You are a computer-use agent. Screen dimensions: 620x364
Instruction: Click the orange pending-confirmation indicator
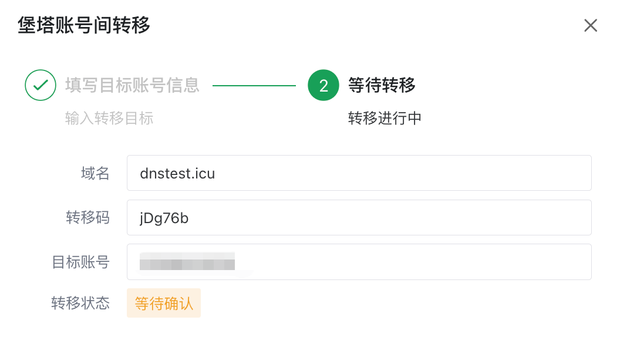pos(164,303)
